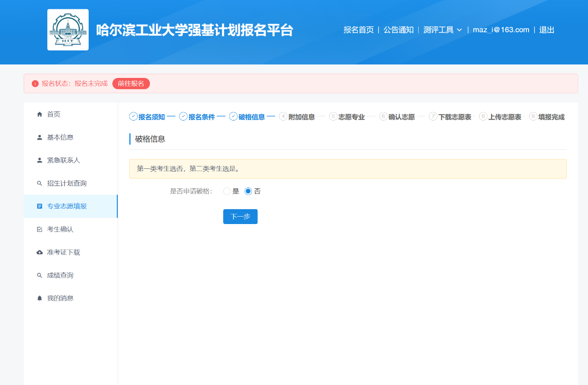Click the person icon beside 紧急联系人

click(39, 160)
